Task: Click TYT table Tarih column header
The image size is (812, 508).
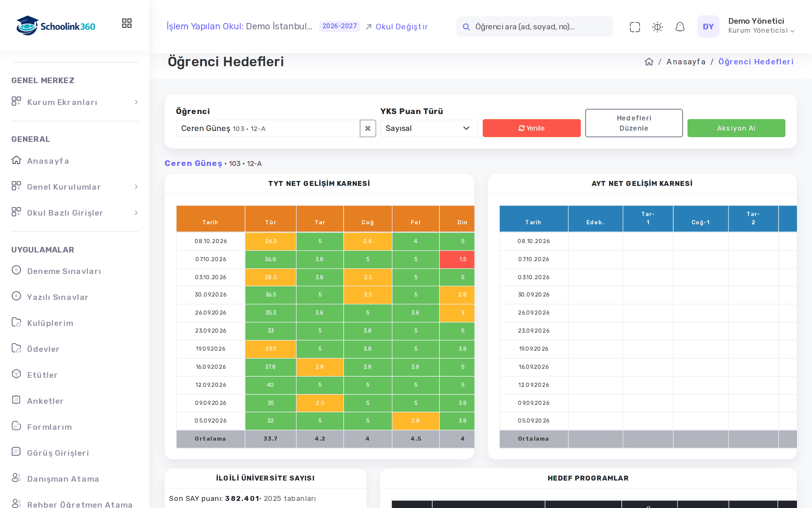Action: point(211,219)
